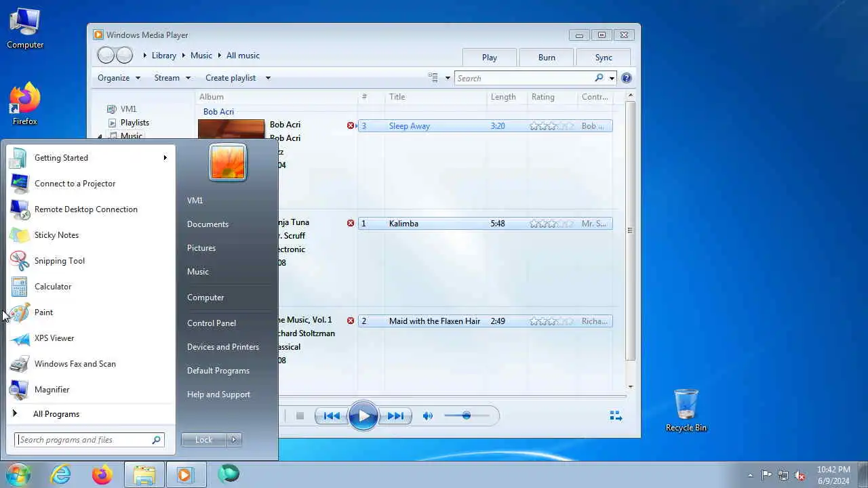Image resolution: width=868 pixels, height=488 pixels.
Task: Expand View options dropdown arrow
Action: (x=448, y=78)
